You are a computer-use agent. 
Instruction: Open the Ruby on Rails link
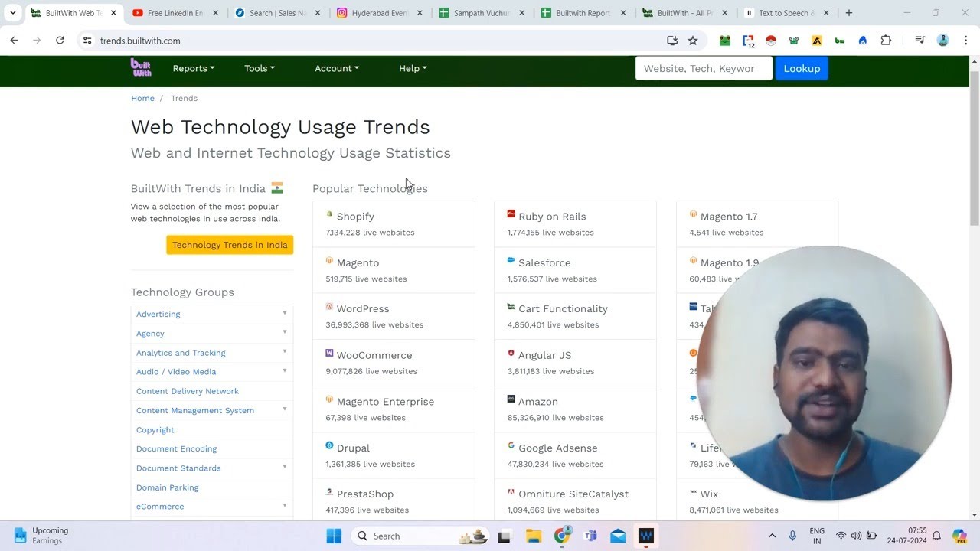pos(552,217)
